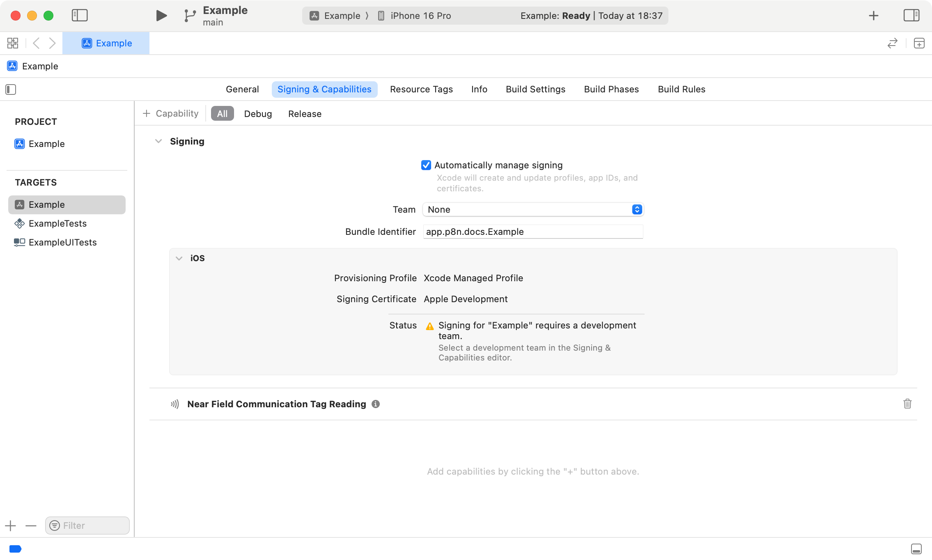Click the Bundle Identifier text field
Viewport: 932px width, 560px height.
click(533, 232)
